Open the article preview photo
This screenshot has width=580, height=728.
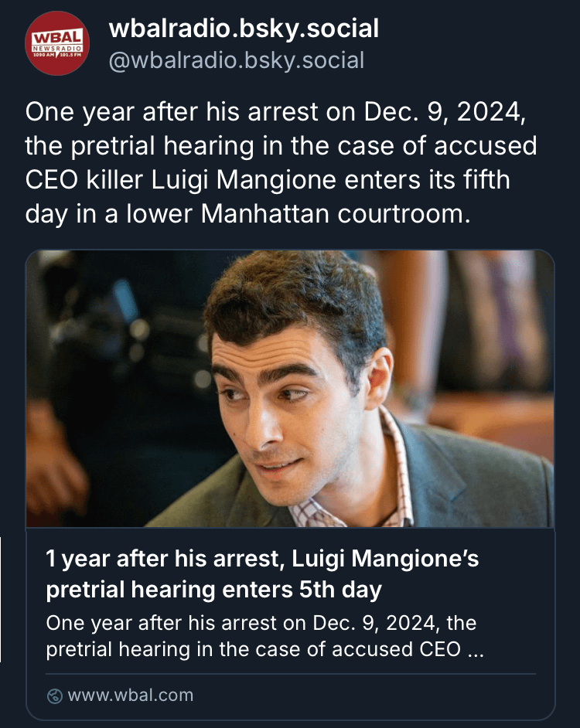290,389
